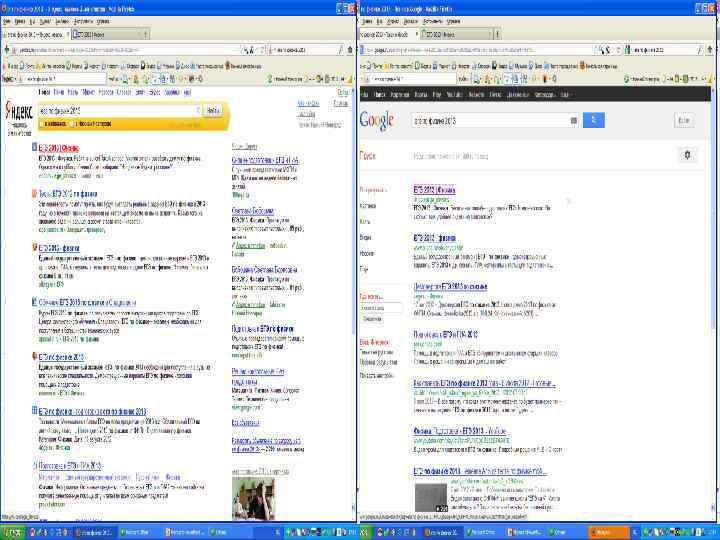Open Закладки menu in left Firefox window
The height and width of the screenshot is (540, 720).
click(x=62, y=22)
